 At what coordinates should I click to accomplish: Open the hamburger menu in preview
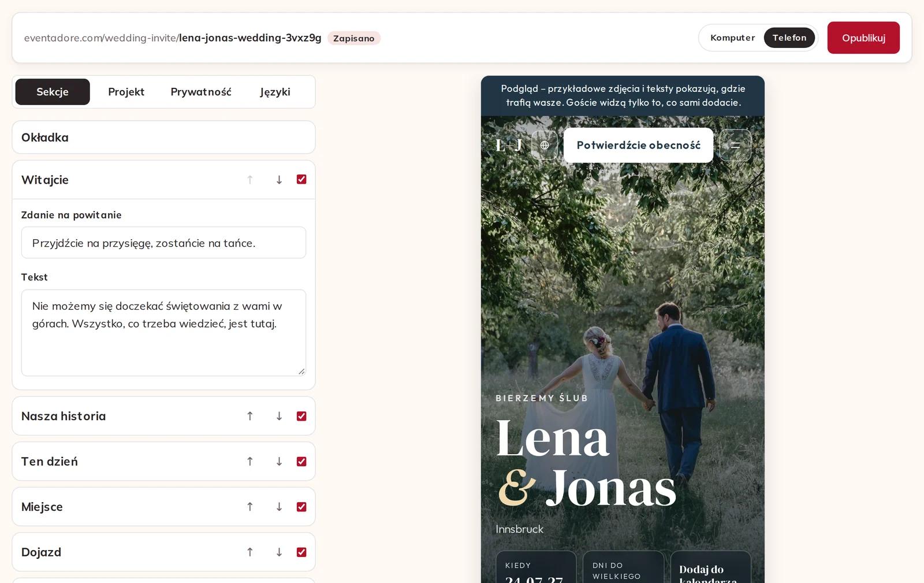735,145
